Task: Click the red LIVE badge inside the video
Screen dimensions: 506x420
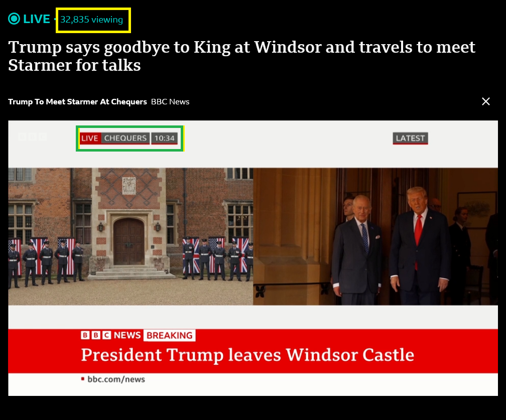Action: [x=90, y=138]
